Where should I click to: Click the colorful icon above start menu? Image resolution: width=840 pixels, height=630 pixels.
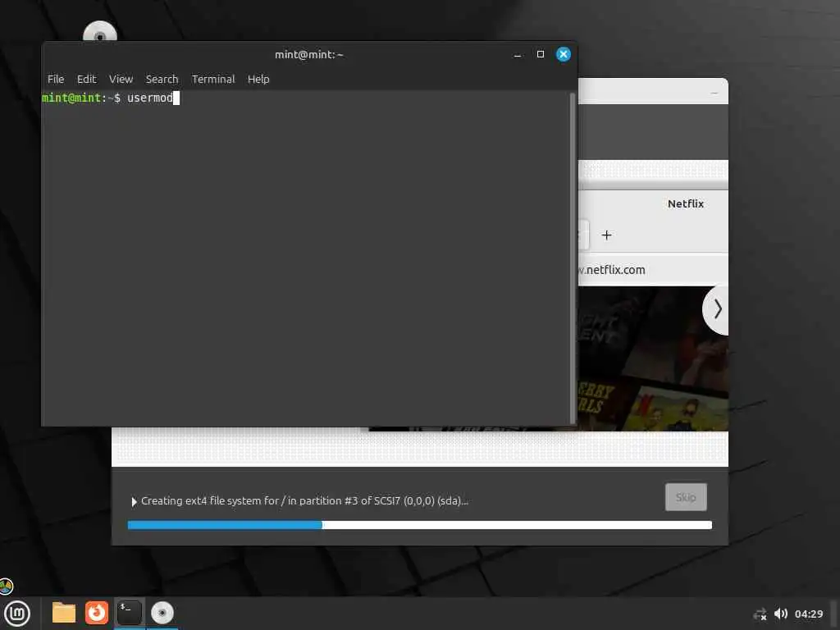click(x=6, y=586)
